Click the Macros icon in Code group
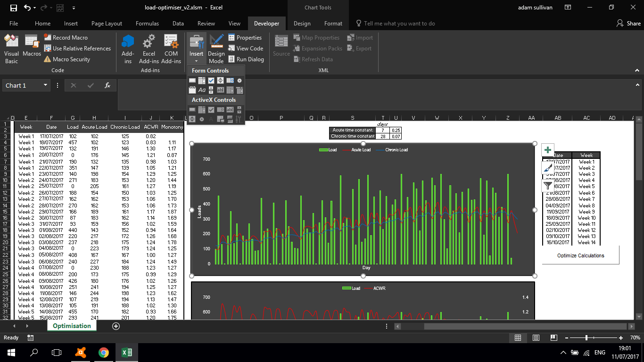644x362 pixels. click(x=32, y=47)
